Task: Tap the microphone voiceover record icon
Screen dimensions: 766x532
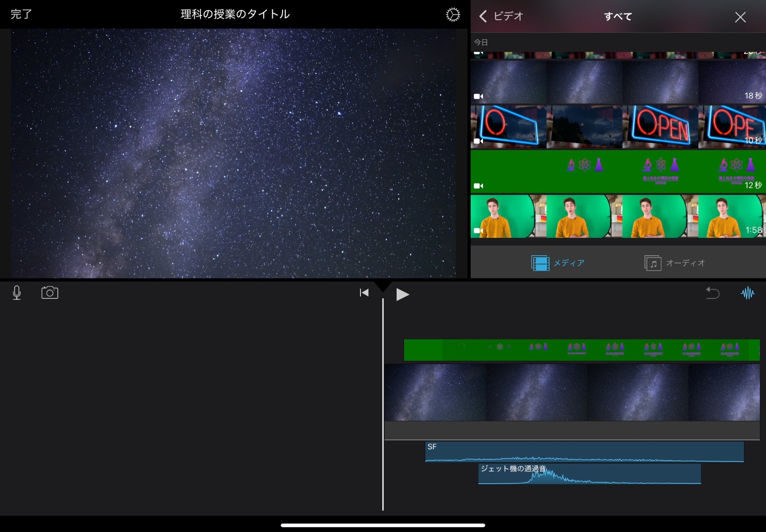Action: (17, 293)
